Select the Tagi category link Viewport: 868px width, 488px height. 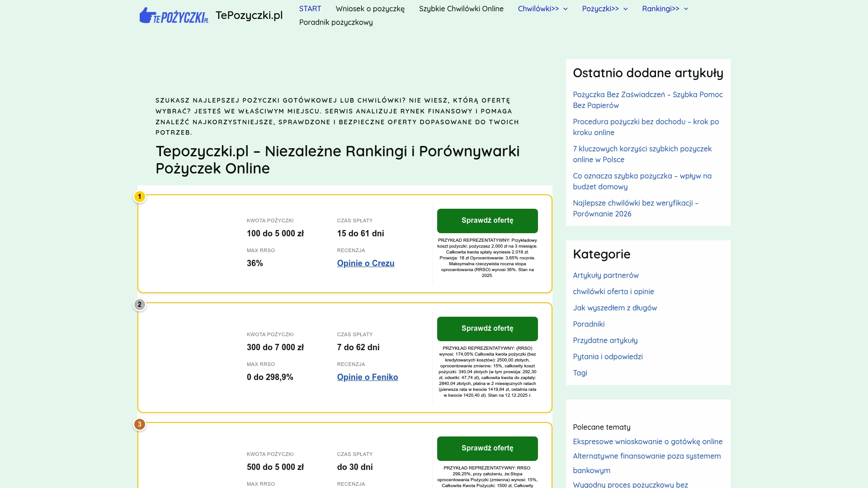click(580, 373)
